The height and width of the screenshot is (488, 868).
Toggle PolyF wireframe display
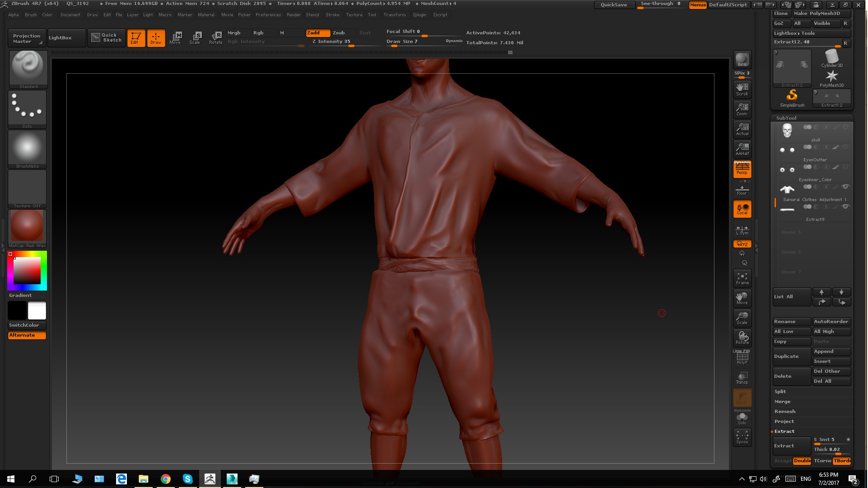[x=743, y=358]
